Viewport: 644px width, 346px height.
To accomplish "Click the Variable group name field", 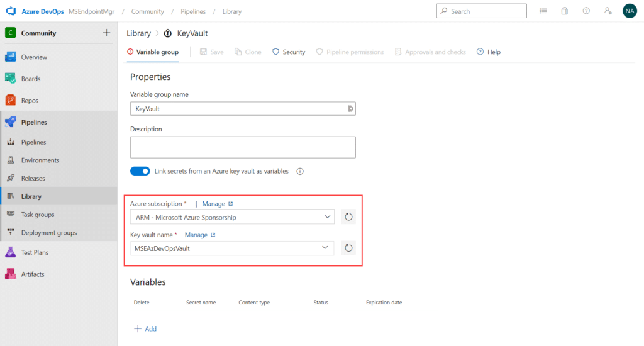I will click(243, 109).
